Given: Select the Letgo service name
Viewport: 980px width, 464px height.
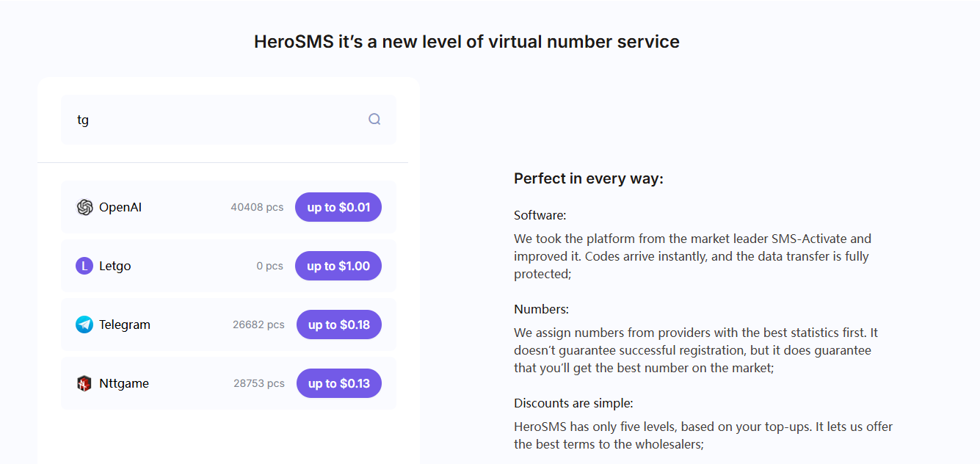Looking at the screenshot, I should 115,266.
